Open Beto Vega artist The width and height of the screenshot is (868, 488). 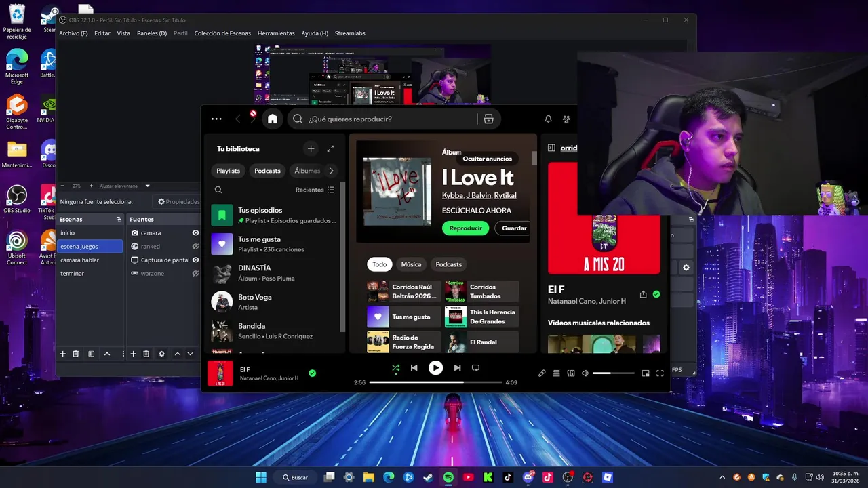tap(274, 302)
